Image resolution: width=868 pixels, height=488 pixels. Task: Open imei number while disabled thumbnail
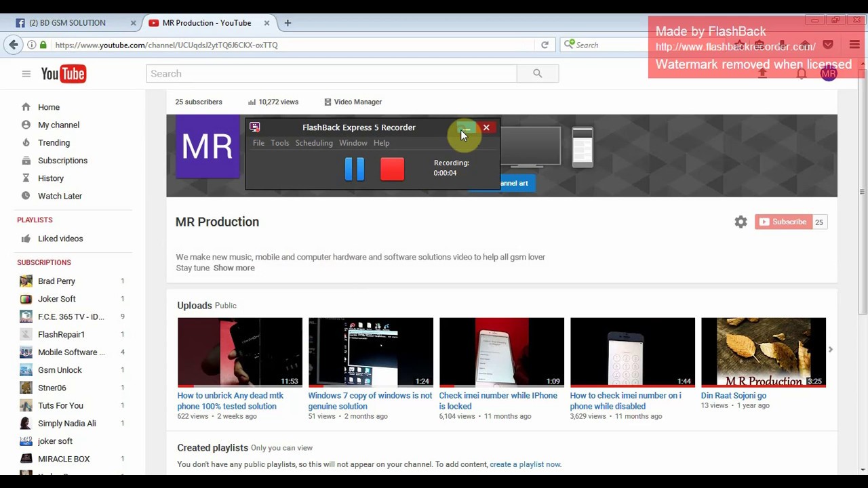[633, 352]
